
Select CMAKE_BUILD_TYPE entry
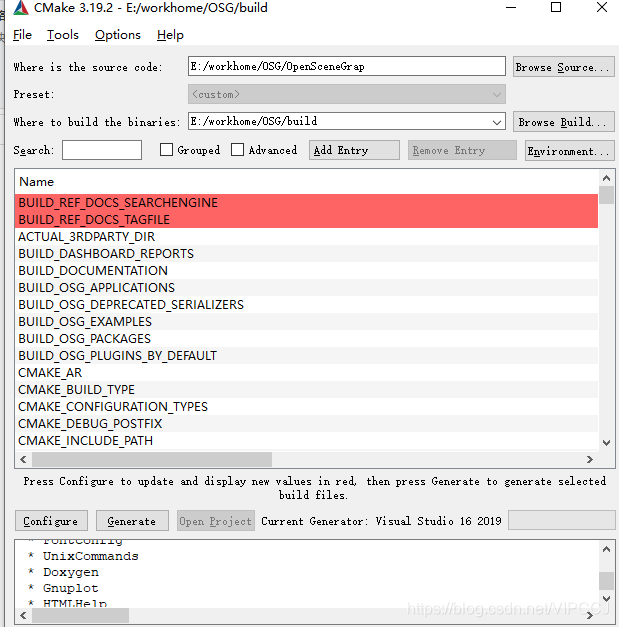tap(306, 389)
